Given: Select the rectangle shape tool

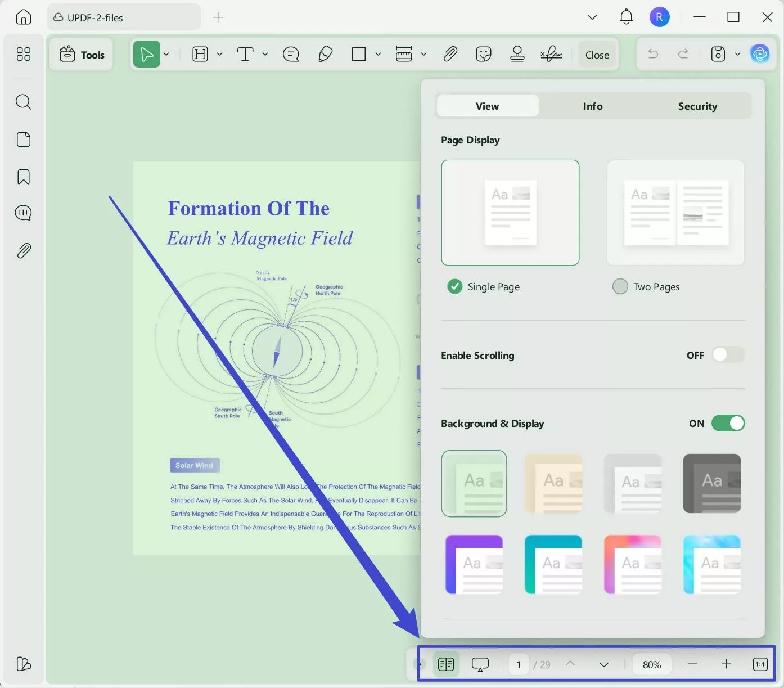Looking at the screenshot, I should pos(359,55).
